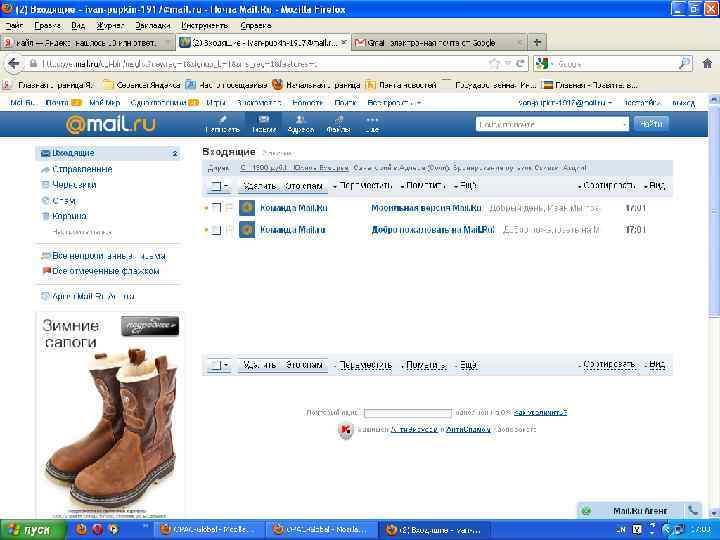Open the Добро пожаловать на Mail.Ru message subject
720x540 pixels.
(x=433, y=230)
